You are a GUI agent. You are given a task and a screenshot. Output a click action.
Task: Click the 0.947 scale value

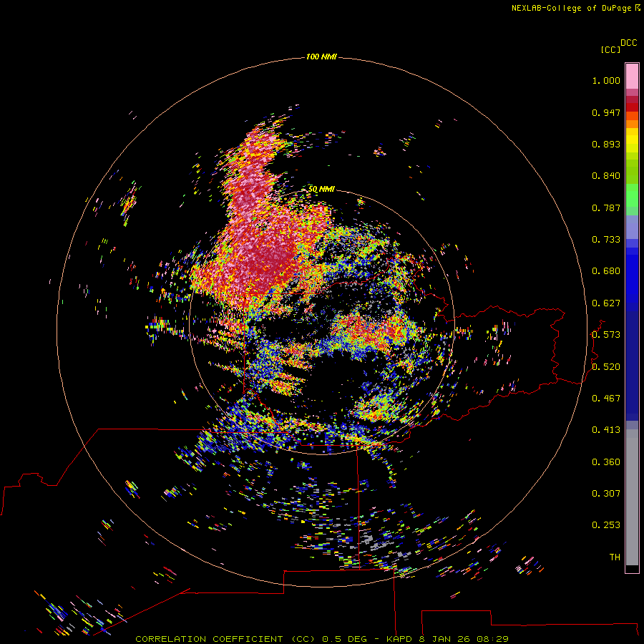tap(606, 112)
